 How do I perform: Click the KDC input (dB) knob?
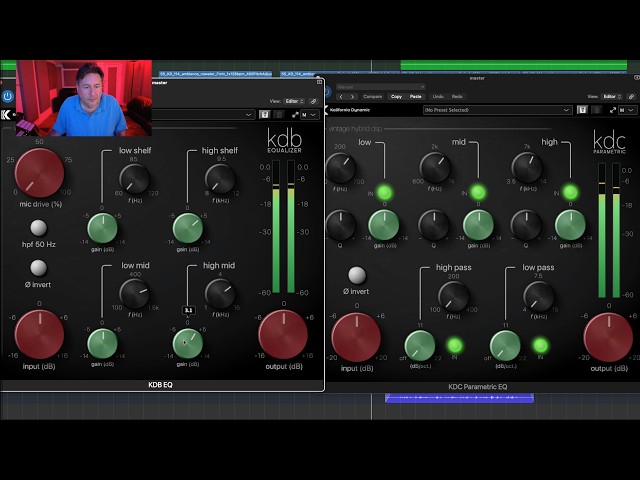click(x=356, y=337)
